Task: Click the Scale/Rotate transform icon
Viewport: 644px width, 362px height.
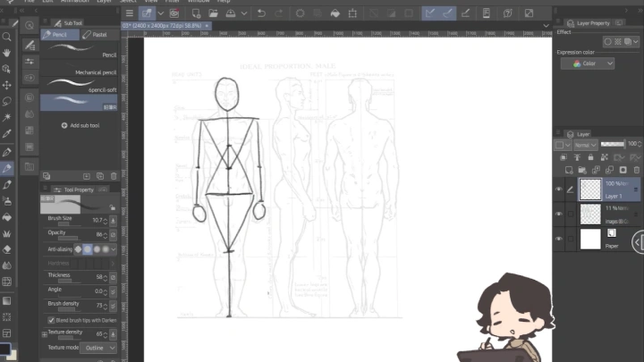Action: (352, 13)
